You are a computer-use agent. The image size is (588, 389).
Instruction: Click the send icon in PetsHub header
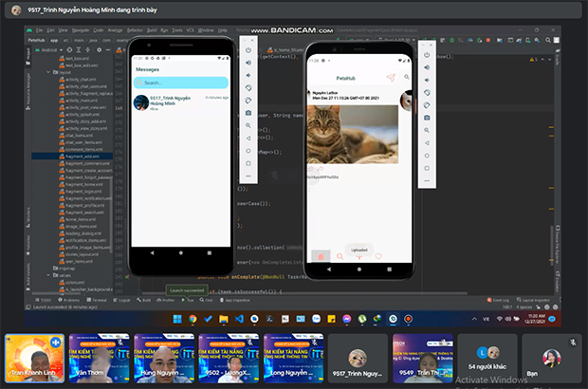(x=389, y=76)
